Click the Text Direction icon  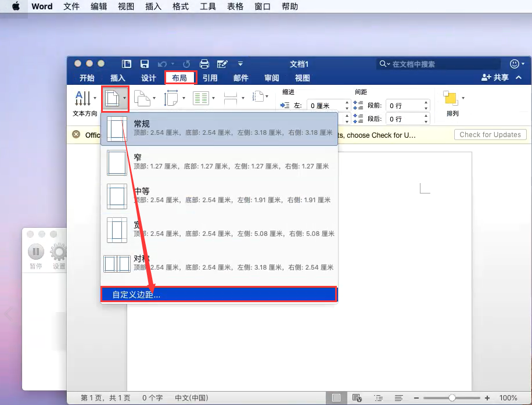pos(83,98)
